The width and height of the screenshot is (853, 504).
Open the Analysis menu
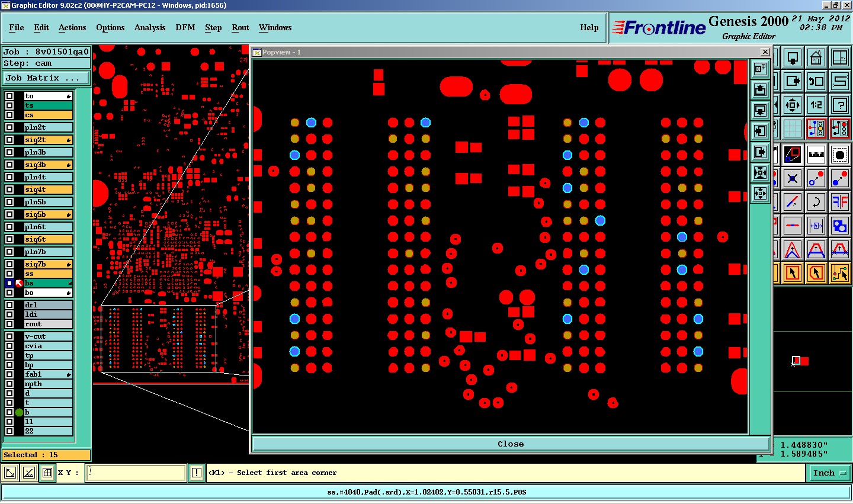(150, 27)
